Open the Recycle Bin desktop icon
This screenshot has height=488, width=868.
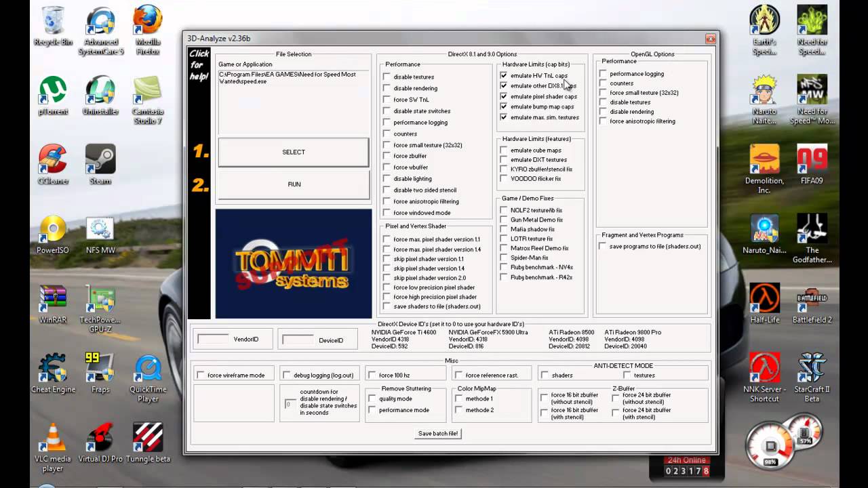[x=53, y=27]
